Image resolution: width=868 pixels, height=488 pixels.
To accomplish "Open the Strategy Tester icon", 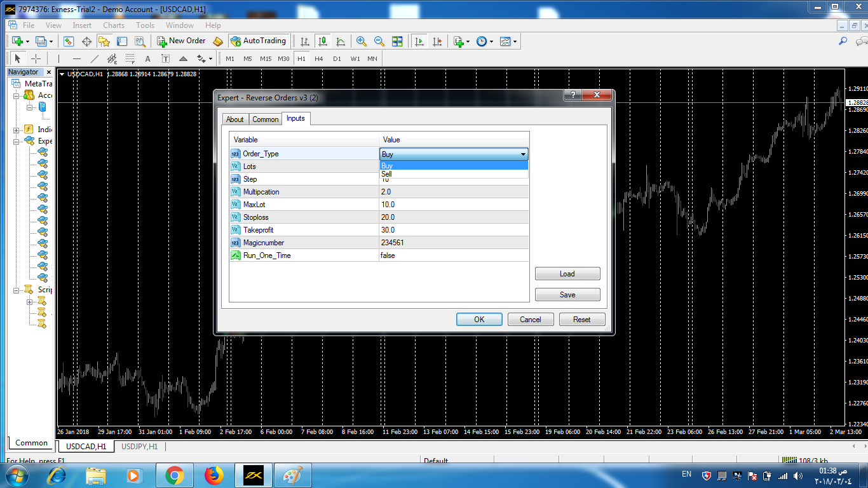I will [x=140, y=41].
